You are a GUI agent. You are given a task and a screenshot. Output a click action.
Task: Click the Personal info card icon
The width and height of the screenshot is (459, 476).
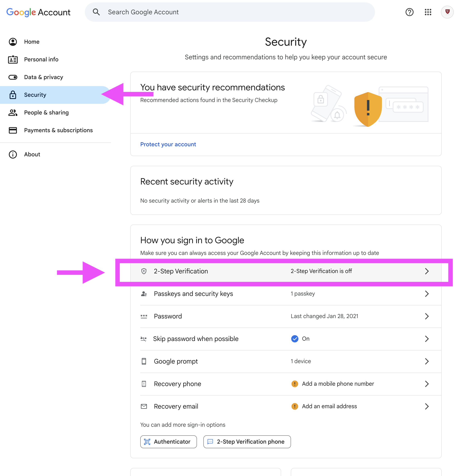[x=13, y=60]
